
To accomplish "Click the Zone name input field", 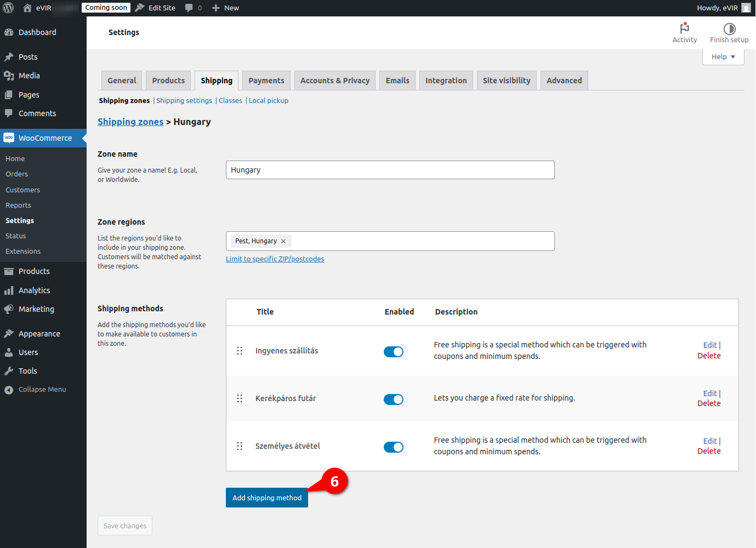I will click(390, 170).
